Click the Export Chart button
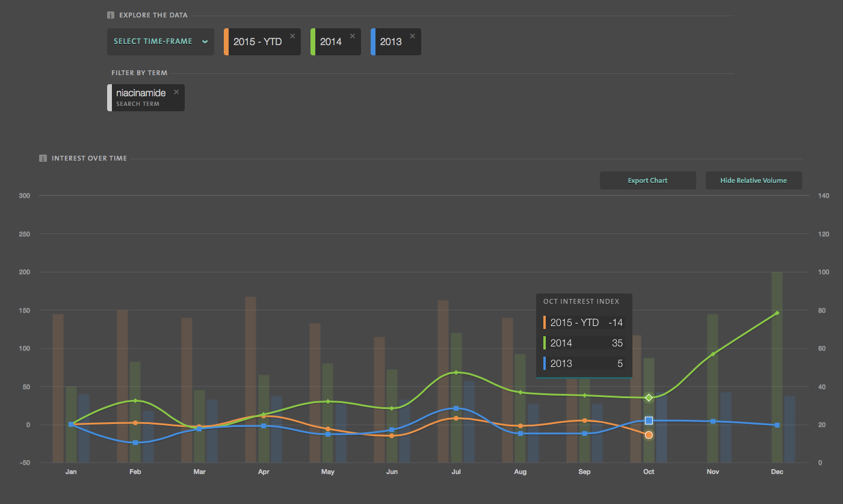This screenshot has height=504, width=843. [647, 180]
